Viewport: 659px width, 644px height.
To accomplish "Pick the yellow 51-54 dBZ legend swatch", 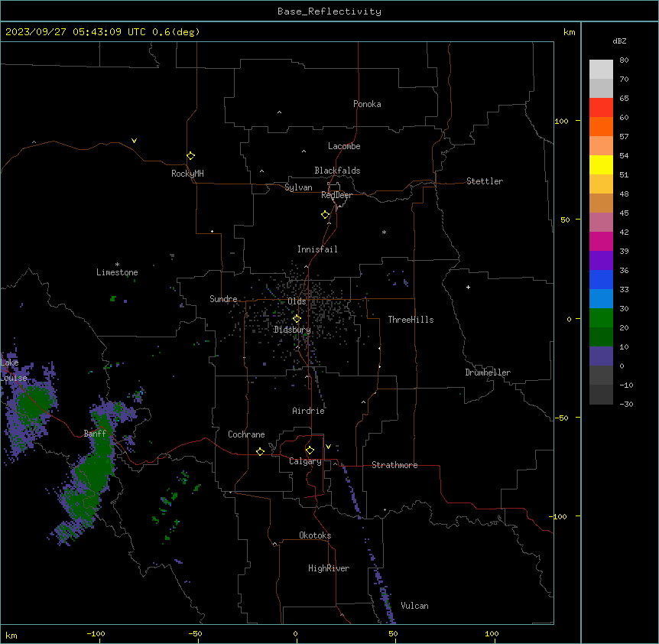I will 601,164.
